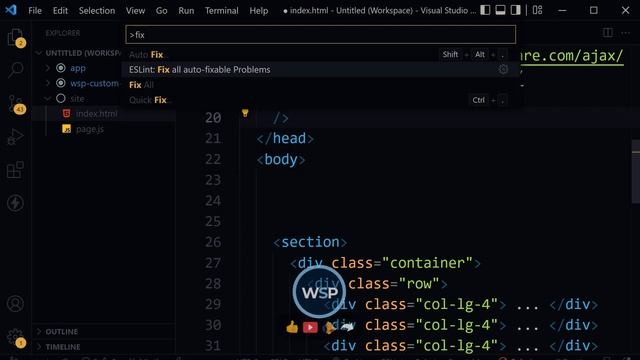Click the EXPLORER panel title
The image size is (640, 360).
63,33
